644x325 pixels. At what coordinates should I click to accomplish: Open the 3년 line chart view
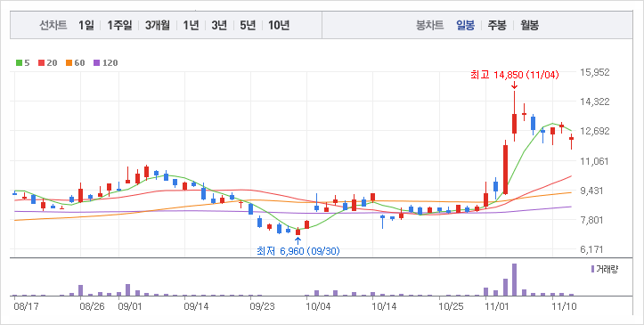tap(219, 26)
